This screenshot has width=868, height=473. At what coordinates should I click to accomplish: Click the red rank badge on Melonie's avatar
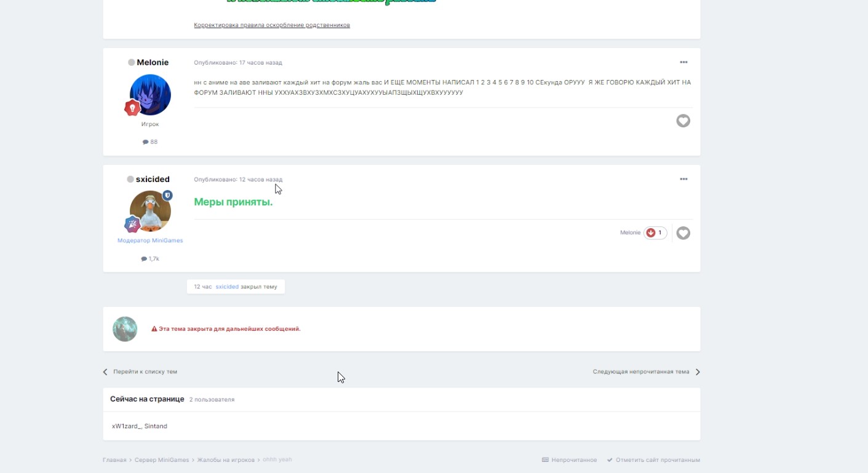[x=132, y=108]
